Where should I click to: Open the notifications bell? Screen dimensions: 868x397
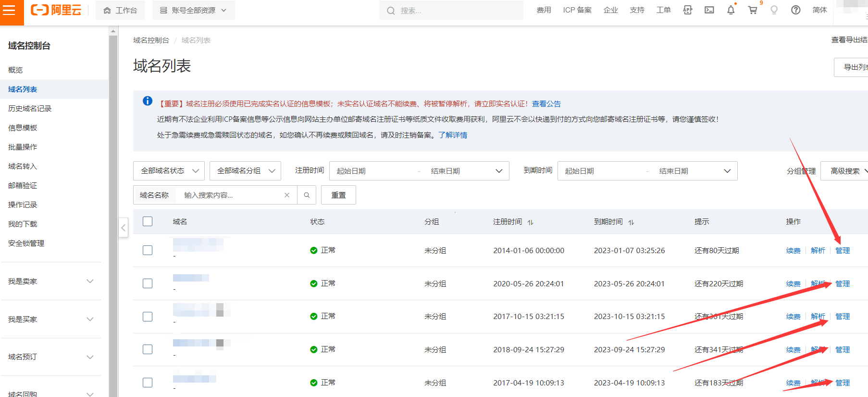(x=731, y=10)
